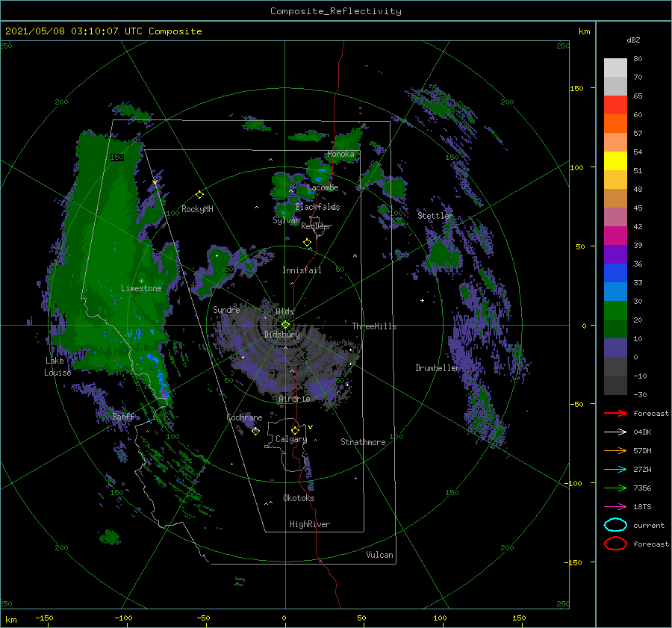Pick the red 60-65 dBZ swatch

615,105
